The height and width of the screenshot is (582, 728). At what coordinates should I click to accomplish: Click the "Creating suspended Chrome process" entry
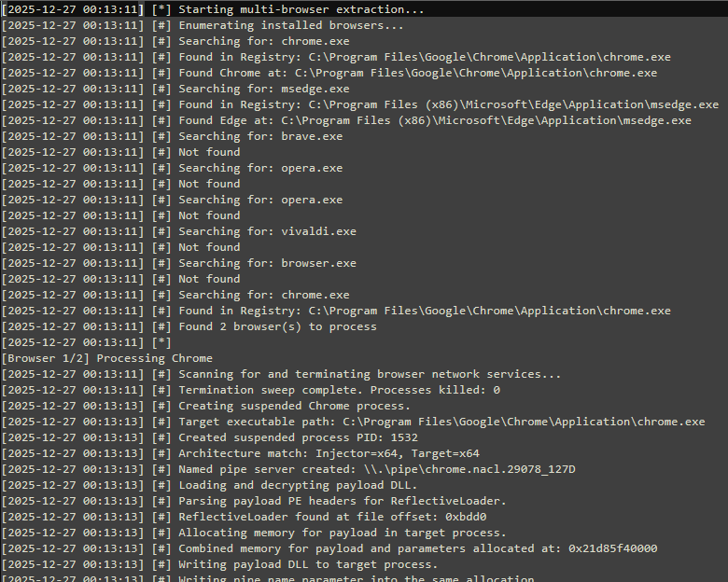(294, 406)
